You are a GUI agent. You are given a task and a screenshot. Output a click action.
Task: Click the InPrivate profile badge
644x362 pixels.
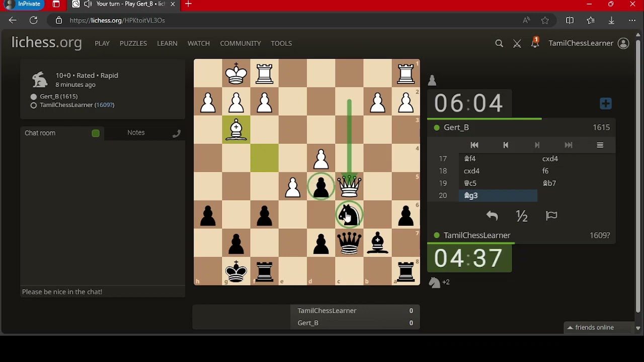pyautogui.click(x=23, y=4)
